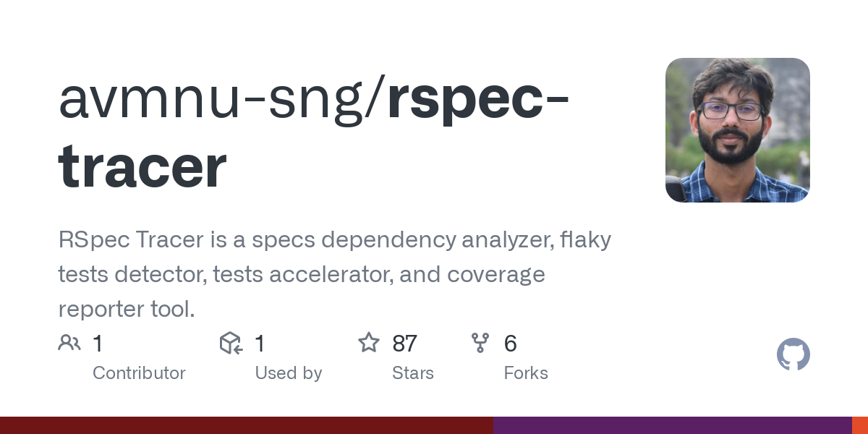Viewport: 868px width, 434px height.
Task: Select the Stars label
Action: click(413, 373)
